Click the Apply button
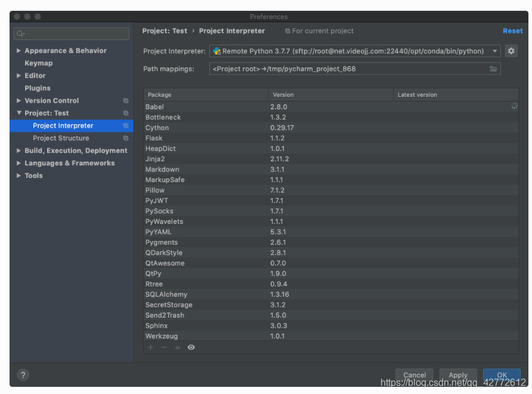The width and height of the screenshot is (532, 394). (x=458, y=375)
